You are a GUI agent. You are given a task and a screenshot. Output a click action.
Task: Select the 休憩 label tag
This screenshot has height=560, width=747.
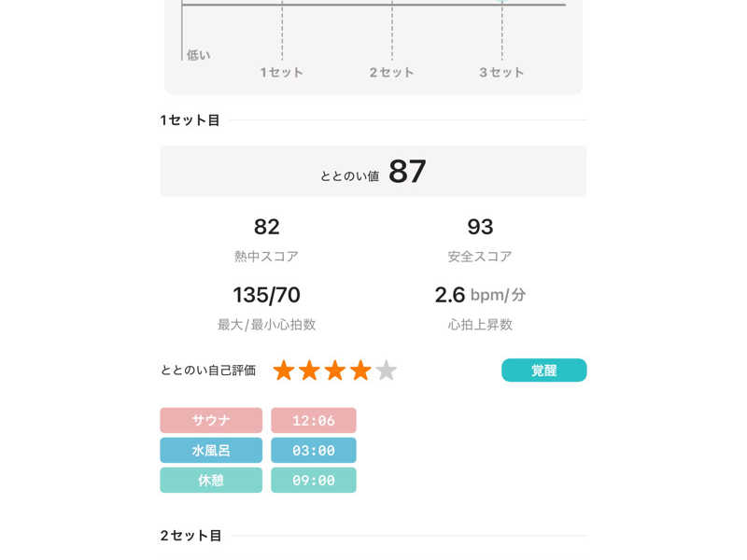point(211,480)
